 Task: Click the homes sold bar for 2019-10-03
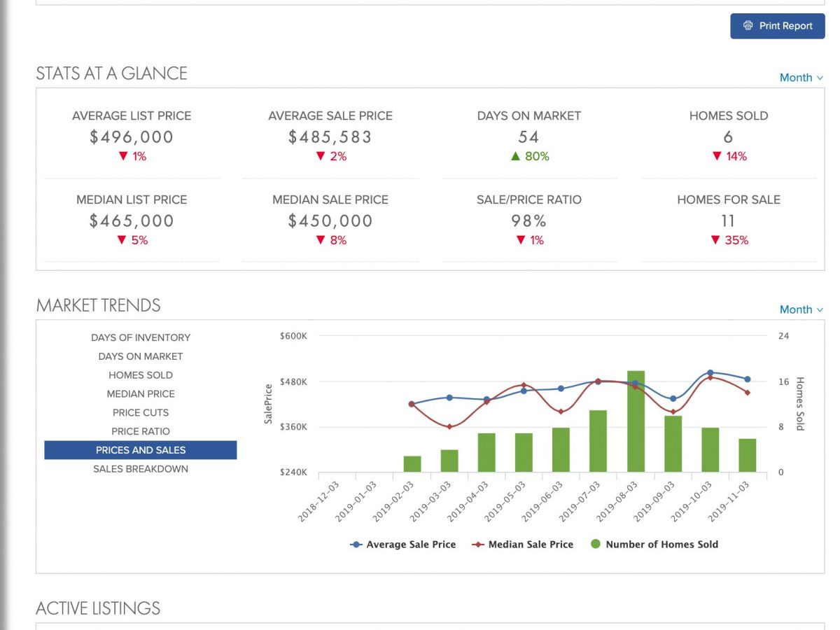(710, 450)
